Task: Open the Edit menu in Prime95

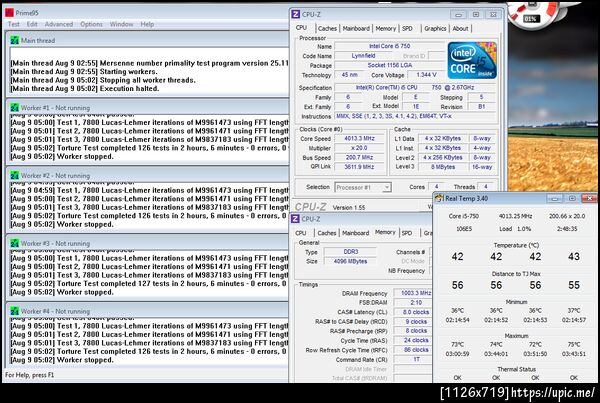Action: point(32,24)
